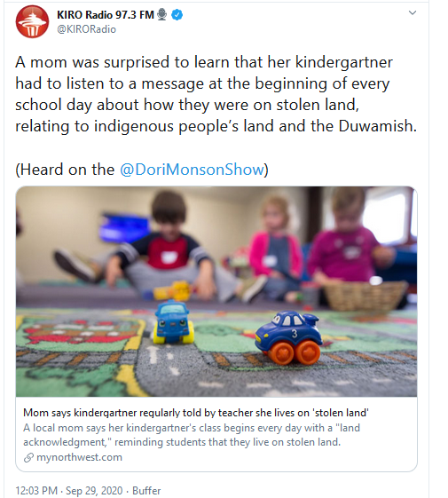
Task: Click the small blue toy car with yellow wheels
Action: coord(173,322)
